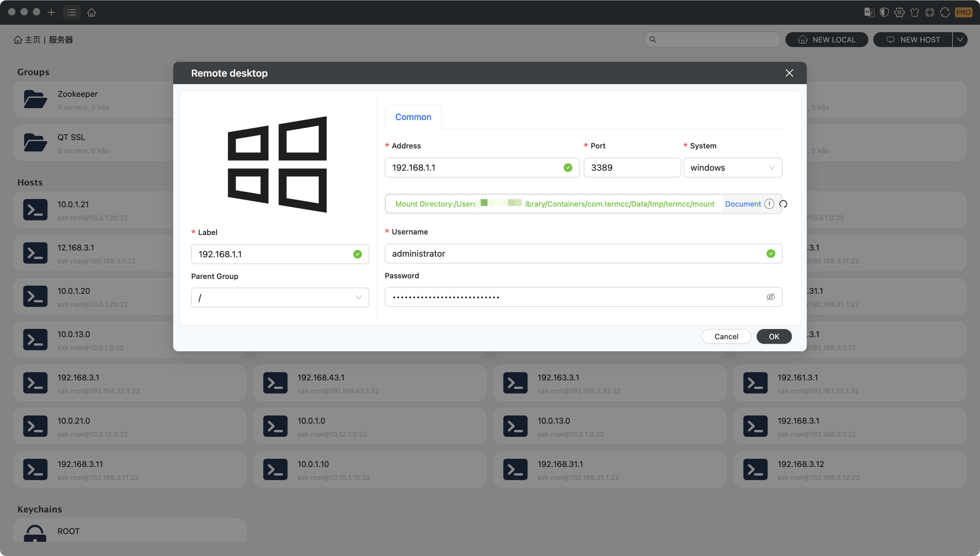The width and height of the screenshot is (980, 556).
Task: Click the search field at the top
Action: point(712,39)
